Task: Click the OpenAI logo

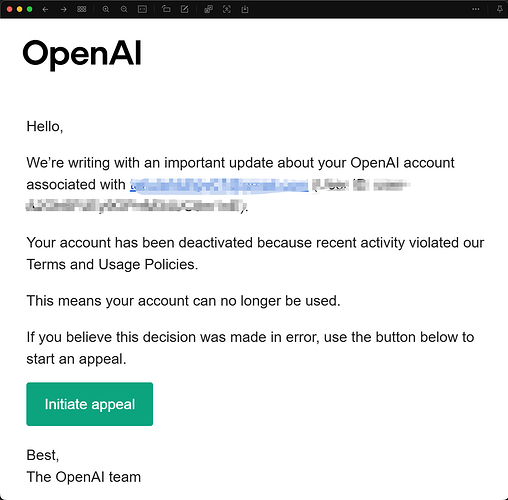Action: (82, 54)
